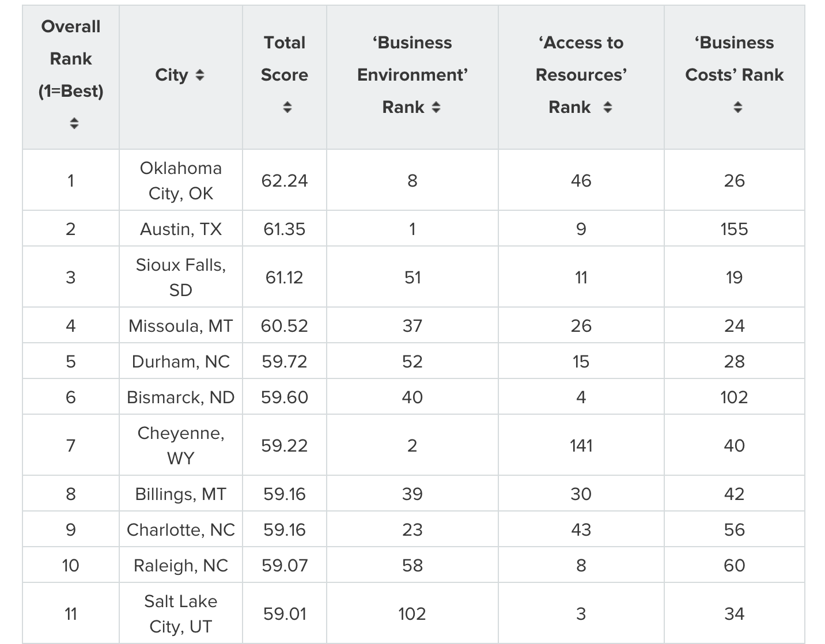
Task: Sort by City using its arrow icon
Action: [199, 75]
